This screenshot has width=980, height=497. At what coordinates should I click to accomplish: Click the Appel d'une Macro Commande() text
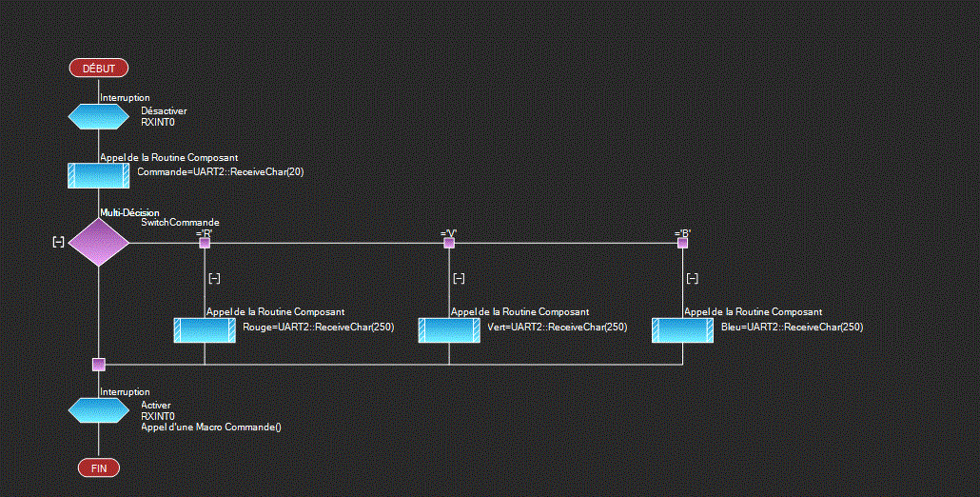(211, 427)
